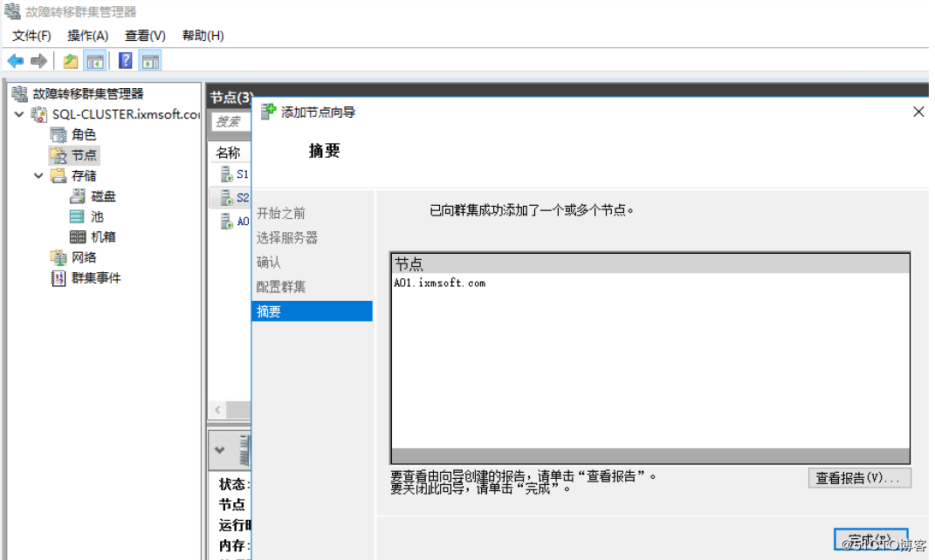Click the S2 node server icon
Viewport: 935px width, 560px height.
(226, 197)
